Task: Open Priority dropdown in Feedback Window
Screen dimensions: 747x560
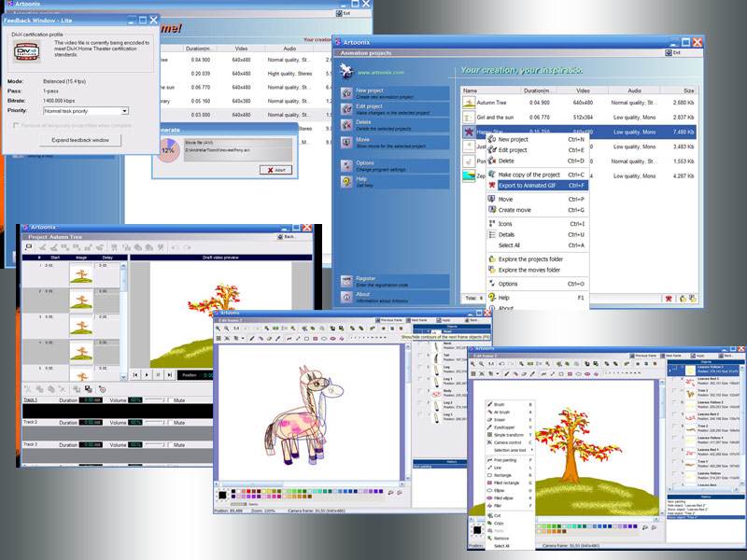Action: 124,111
